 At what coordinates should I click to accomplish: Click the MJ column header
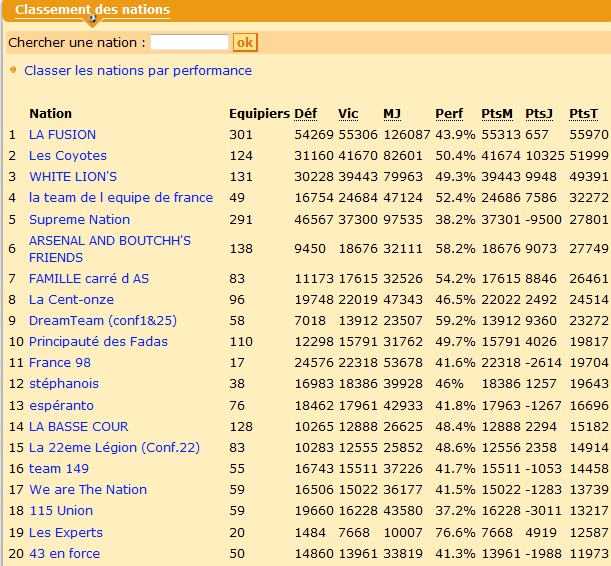392,113
